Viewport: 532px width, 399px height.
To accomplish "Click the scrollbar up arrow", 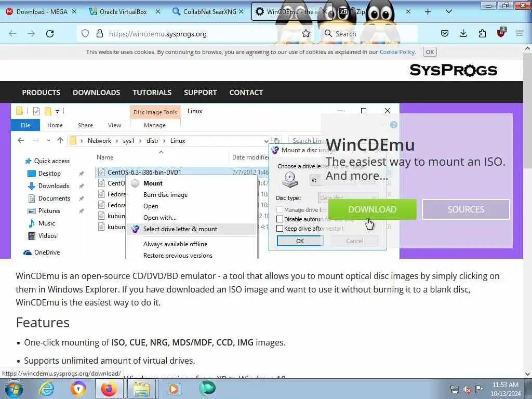I will tap(527, 48).
